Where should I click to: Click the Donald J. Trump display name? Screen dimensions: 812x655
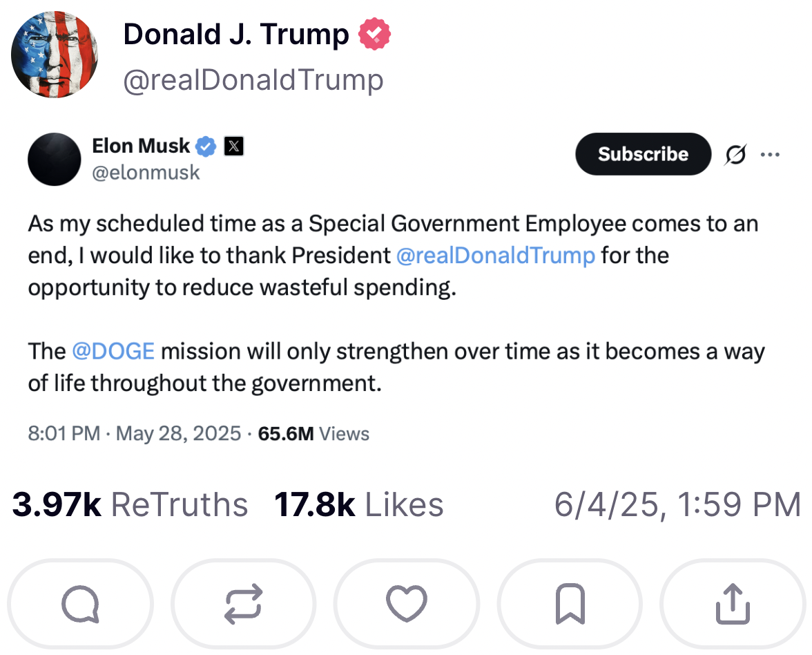tap(236, 35)
